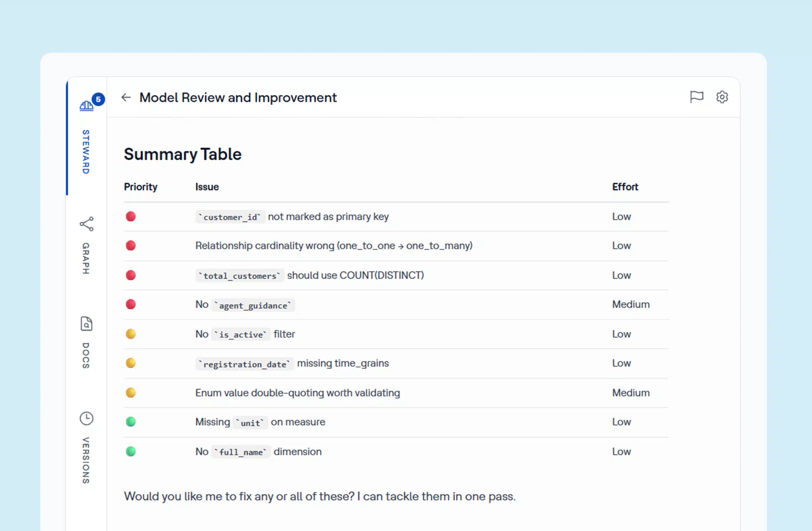Click Low effort for is_active row
This screenshot has height=531, width=812.
(x=621, y=334)
